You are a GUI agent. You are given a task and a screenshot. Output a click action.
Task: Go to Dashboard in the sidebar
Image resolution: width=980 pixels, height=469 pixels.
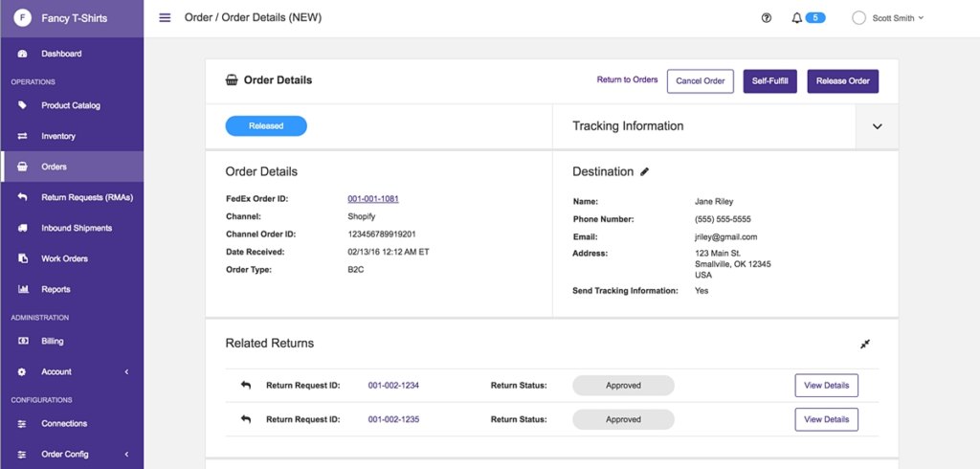pos(61,54)
